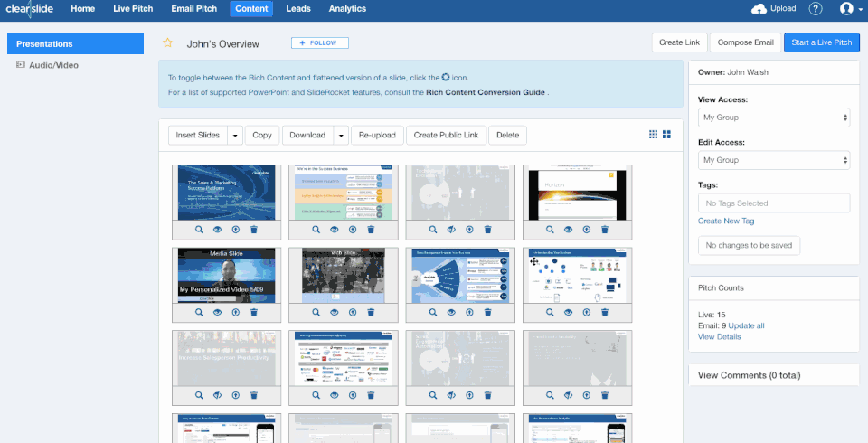Hide the Horizon slide via eye icon

(568, 230)
